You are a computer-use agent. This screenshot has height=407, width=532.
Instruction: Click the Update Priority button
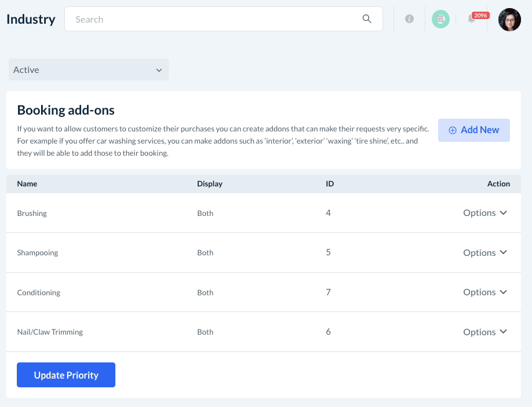66,375
